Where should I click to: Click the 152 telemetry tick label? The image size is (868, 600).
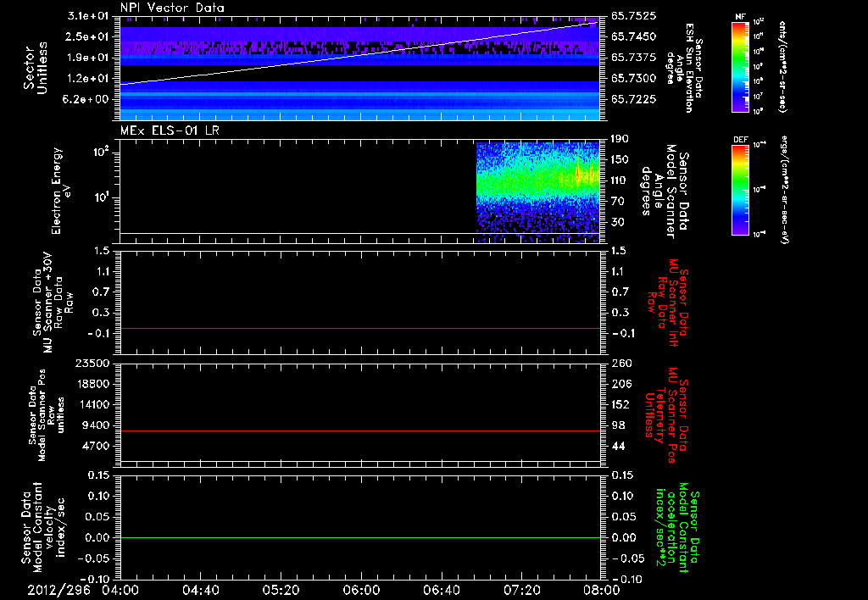(621, 404)
